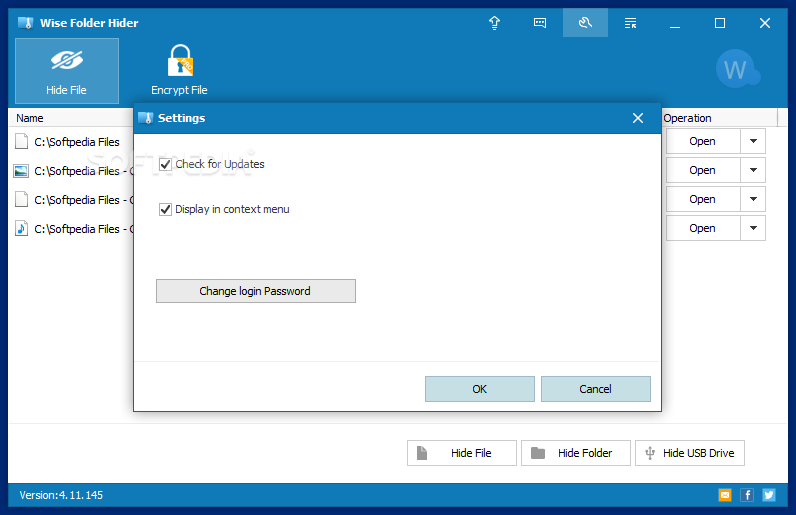Open the email envelope icon in status bar

coord(725,495)
